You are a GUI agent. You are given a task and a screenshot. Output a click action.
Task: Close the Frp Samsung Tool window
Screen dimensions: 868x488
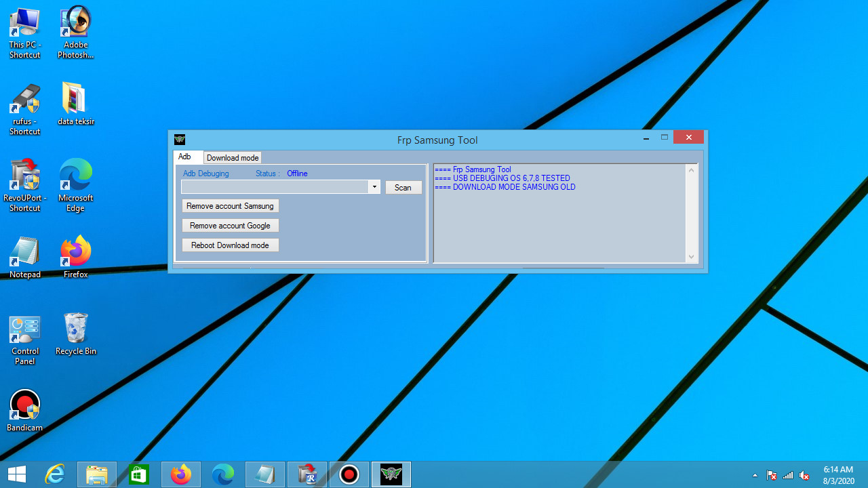point(689,138)
